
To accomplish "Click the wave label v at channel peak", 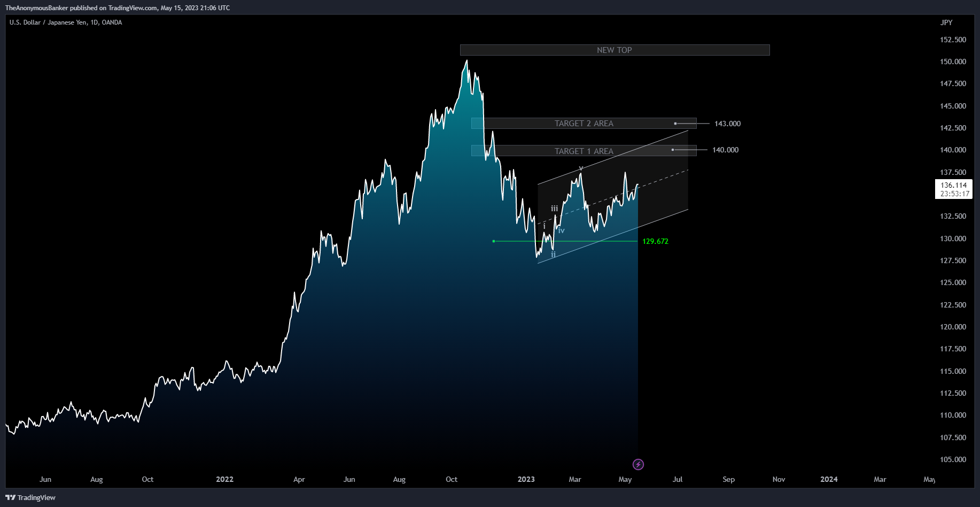I will tap(581, 168).
